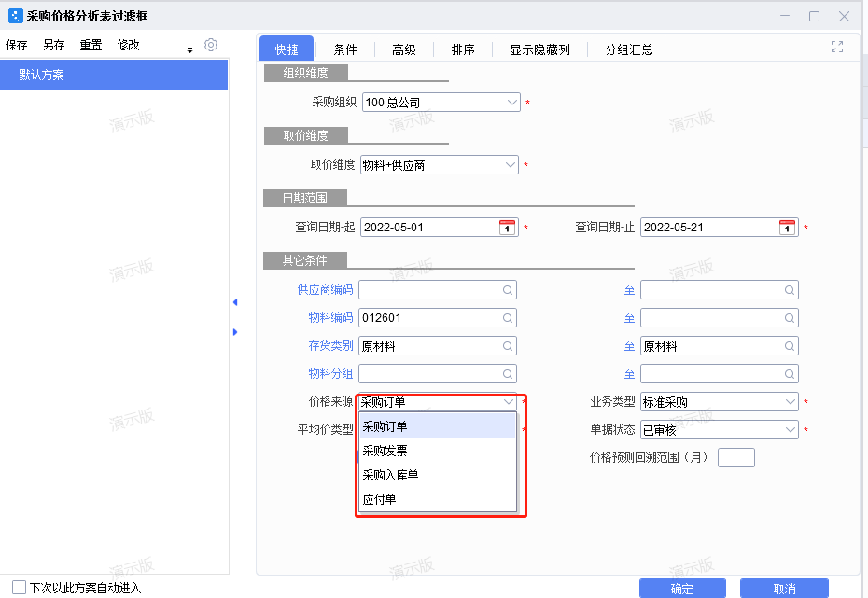This screenshot has width=868, height=598.
Task: Click the 价格预测回溯范围 input field
Action: [735, 458]
